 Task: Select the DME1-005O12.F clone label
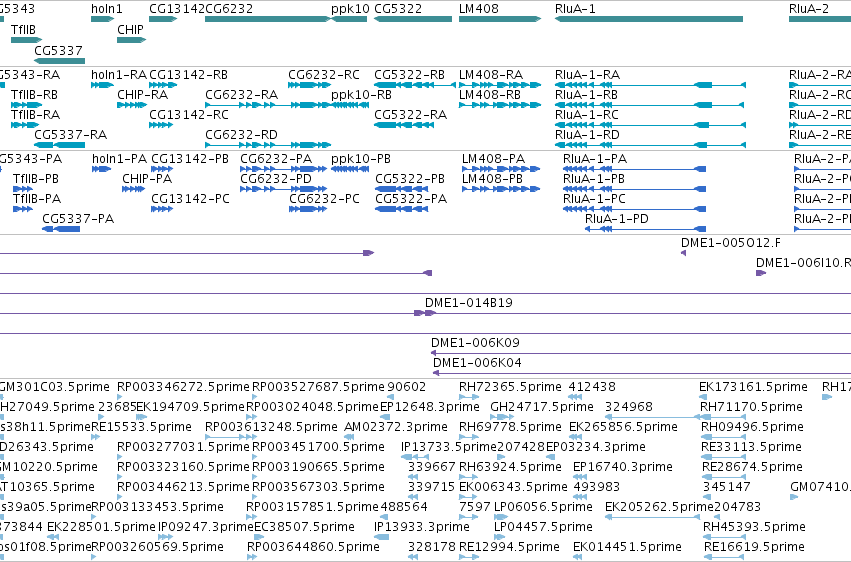point(731,243)
